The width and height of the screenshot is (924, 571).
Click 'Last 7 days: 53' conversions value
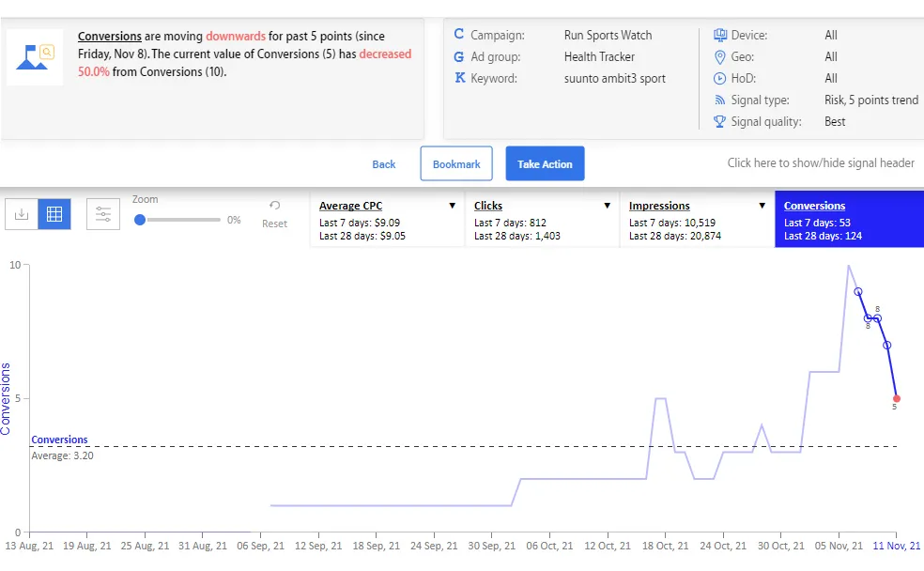pos(817,223)
